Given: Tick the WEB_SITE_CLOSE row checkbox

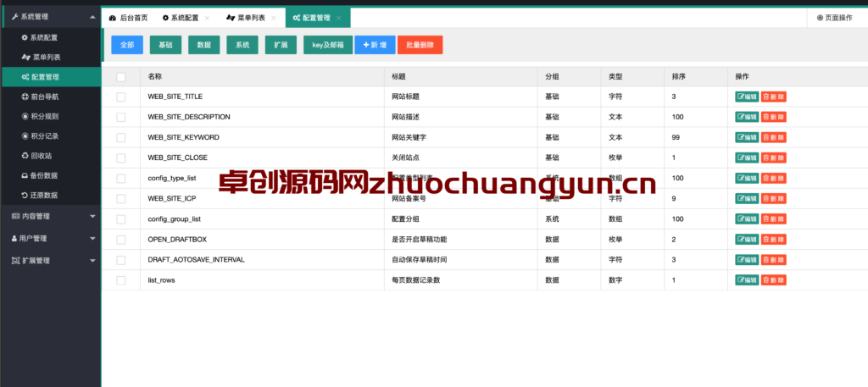Looking at the screenshot, I should click(120, 158).
